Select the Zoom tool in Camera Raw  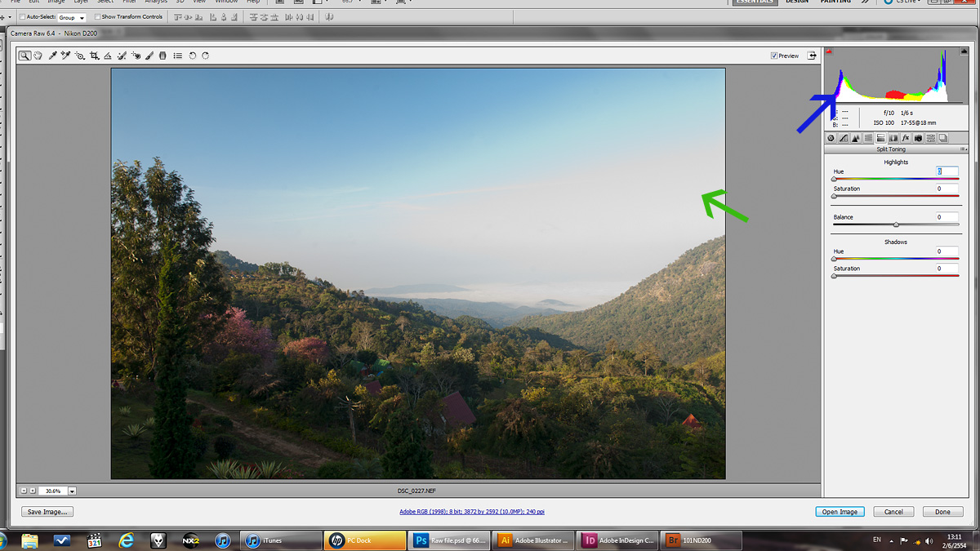click(x=25, y=56)
